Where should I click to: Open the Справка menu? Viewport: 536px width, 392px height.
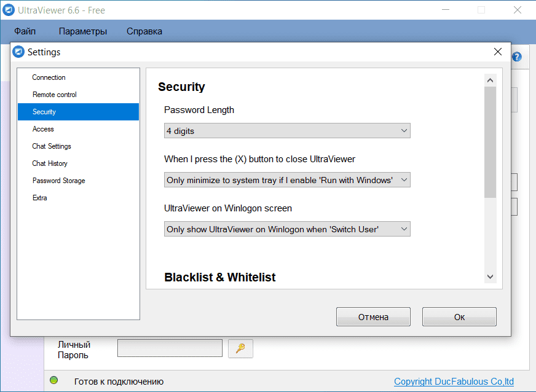coord(144,31)
